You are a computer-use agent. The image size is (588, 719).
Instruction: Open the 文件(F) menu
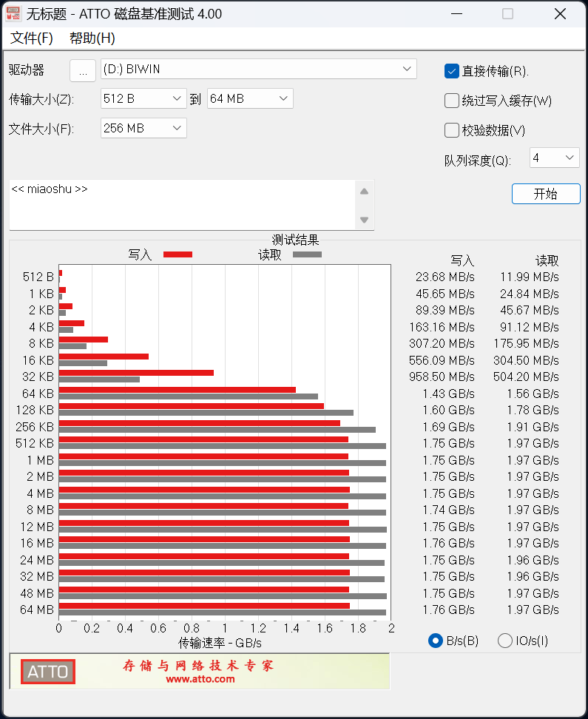click(x=32, y=38)
